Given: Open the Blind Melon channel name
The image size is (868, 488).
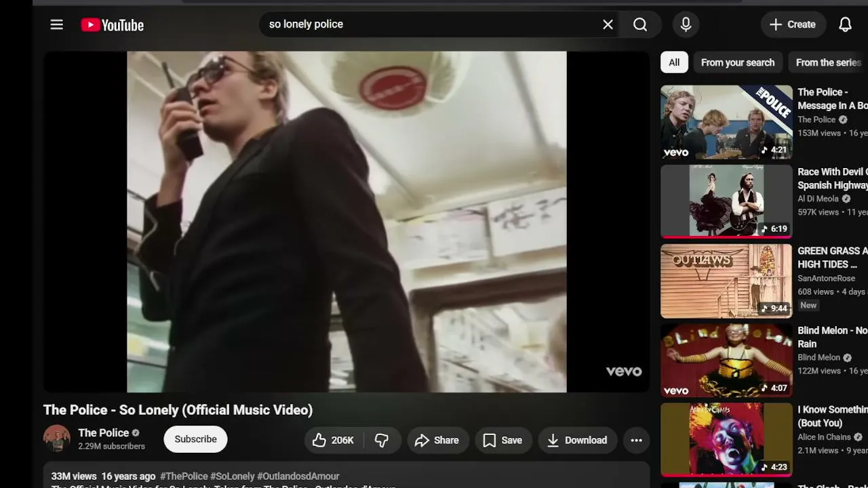Looking at the screenshot, I should 818,357.
